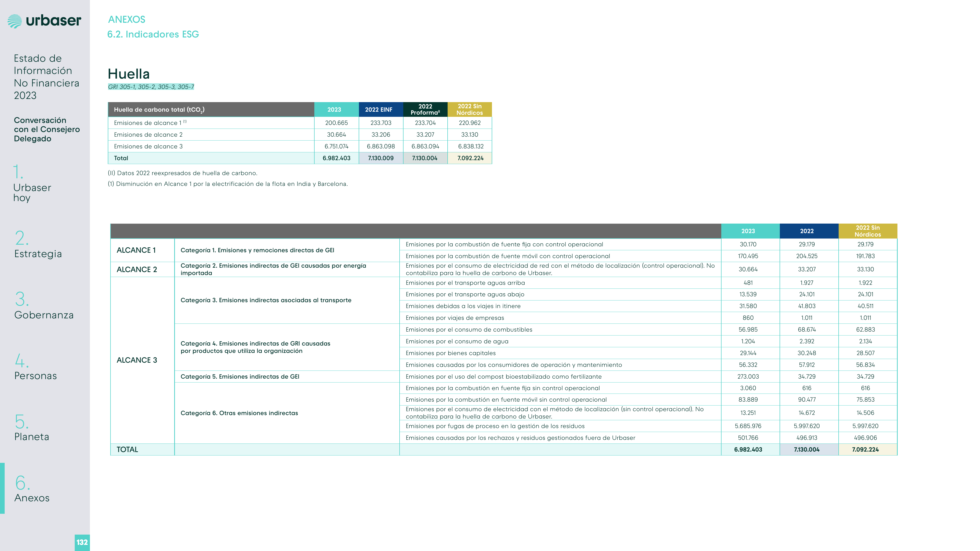
Task: Click the value 496.906
Action: click(866, 438)
